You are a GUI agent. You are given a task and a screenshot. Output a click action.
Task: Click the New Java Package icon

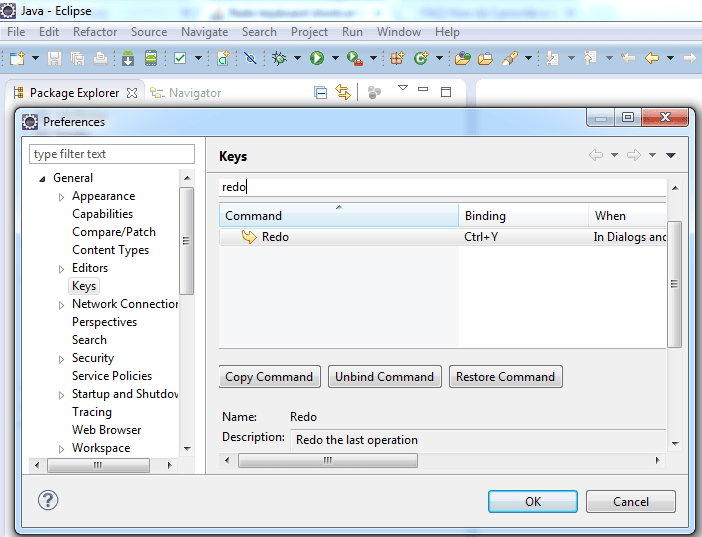[x=397, y=58]
